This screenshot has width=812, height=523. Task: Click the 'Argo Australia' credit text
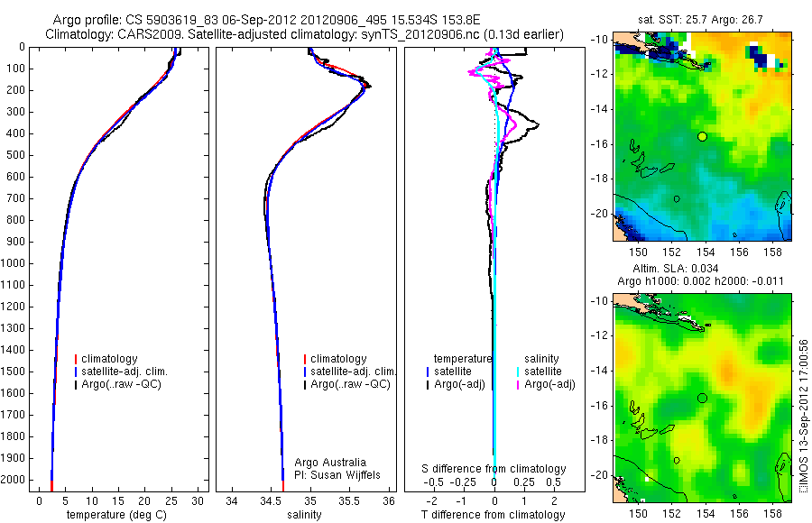(x=330, y=463)
